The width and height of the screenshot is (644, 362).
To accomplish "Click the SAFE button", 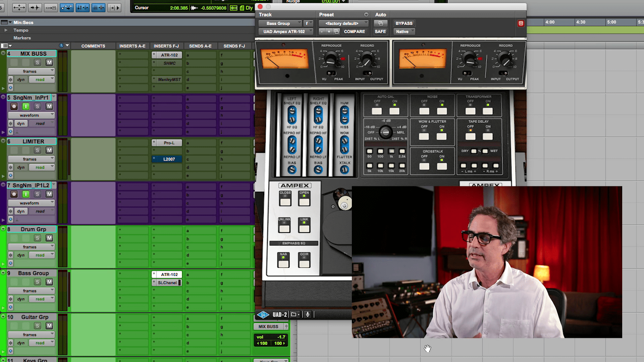I will [x=380, y=32].
